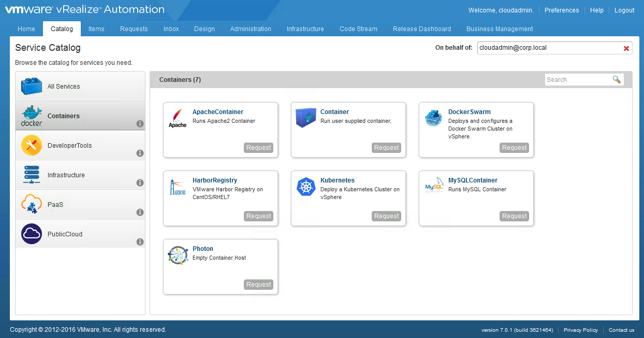Screen dimensions: 644x338
Task: Select the PublicCloud category label
Action: click(x=65, y=234)
